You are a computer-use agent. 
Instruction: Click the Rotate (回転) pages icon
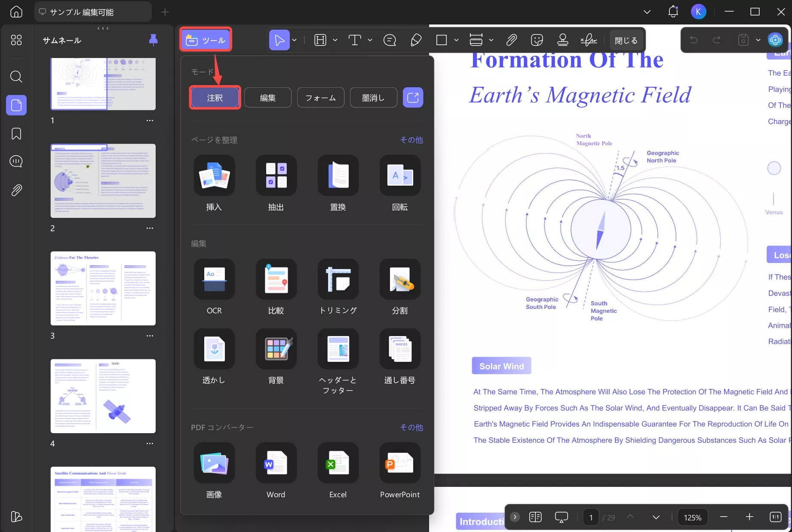pos(400,176)
